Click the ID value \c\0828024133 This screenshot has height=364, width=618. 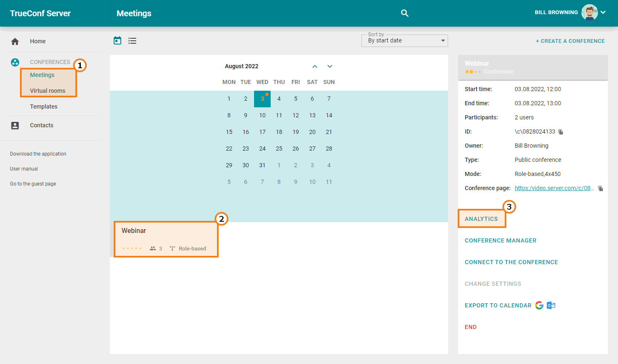535,131
